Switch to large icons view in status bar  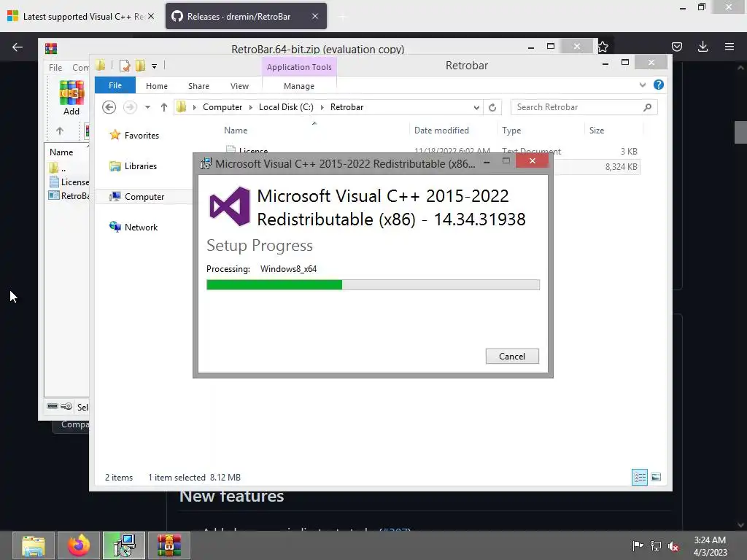[x=656, y=477]
